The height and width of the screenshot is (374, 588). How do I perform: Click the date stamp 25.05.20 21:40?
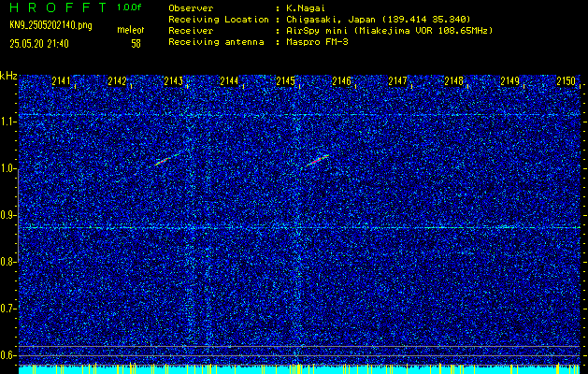(x=39, y=44)
